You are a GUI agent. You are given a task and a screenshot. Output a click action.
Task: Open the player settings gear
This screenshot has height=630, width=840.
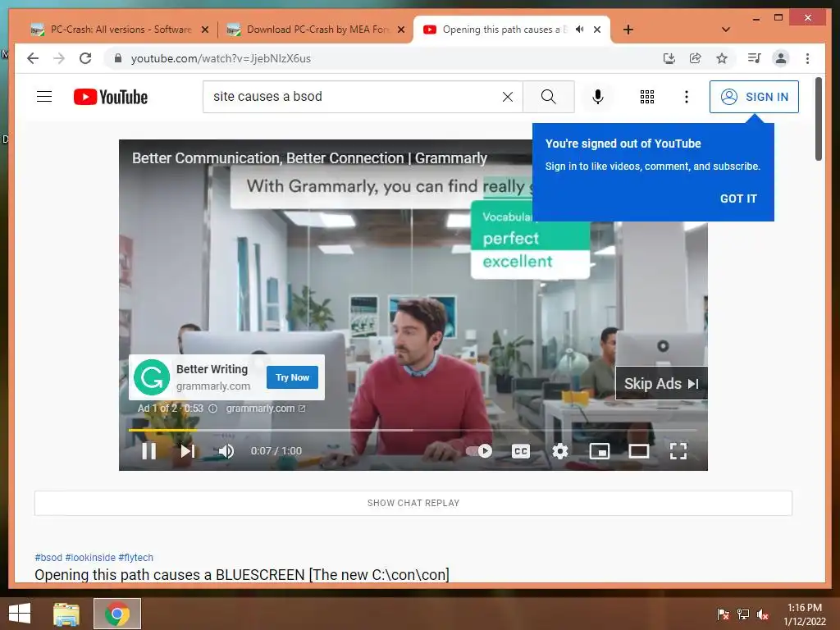coord(560,451)
